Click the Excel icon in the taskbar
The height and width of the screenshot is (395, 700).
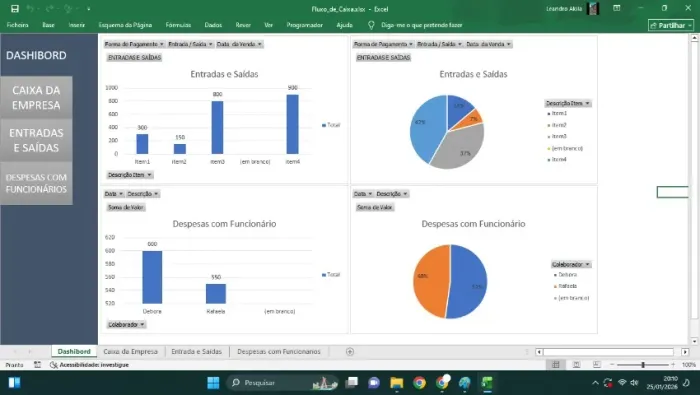coord(487,383)
